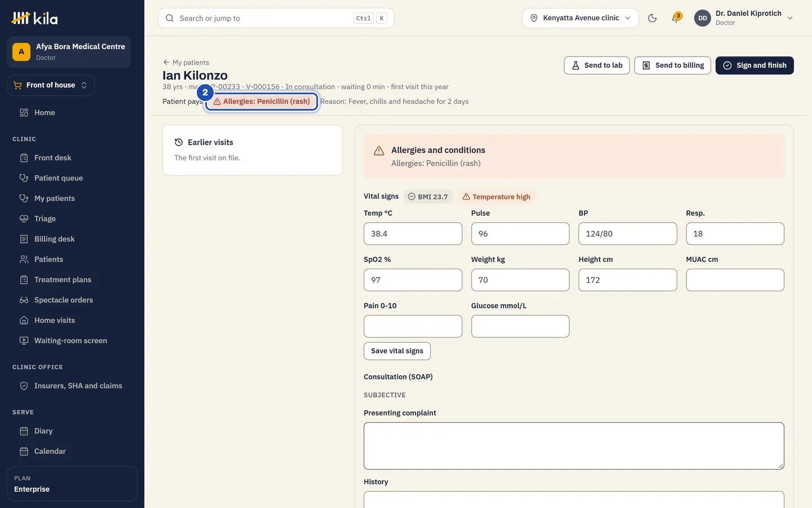Click Sign and finish button
Screen dimensions: 812x508
pyautogui.click(x=754, y=65)
